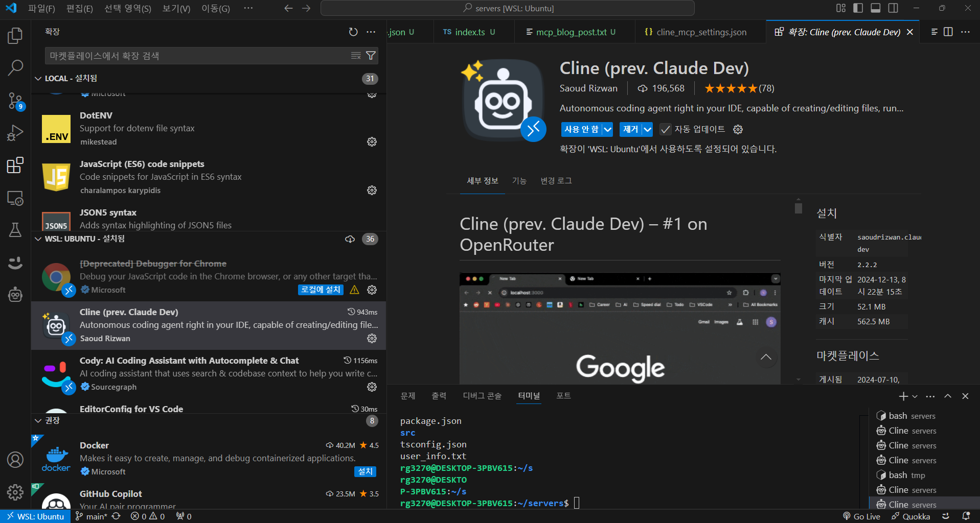The image size is (980, 523).
Task: Open JavaScript (ES6) snippets manage gear
Action: click(372, 190)
